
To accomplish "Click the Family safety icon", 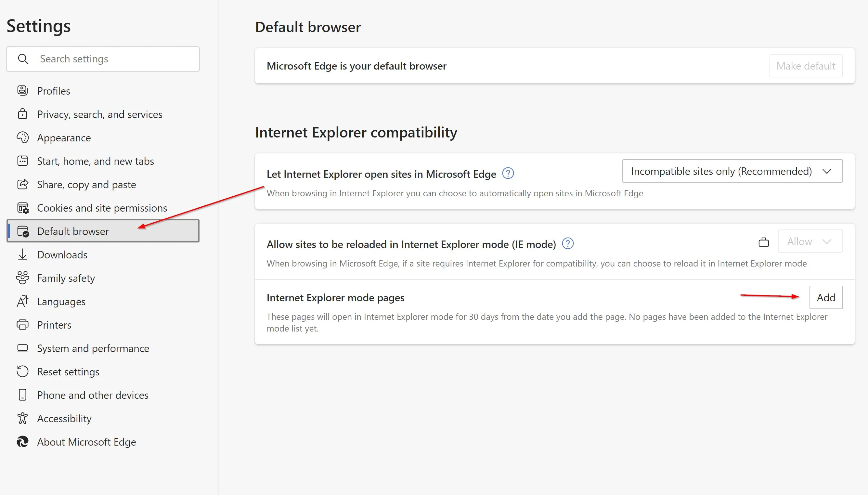I will coord(22,278).
